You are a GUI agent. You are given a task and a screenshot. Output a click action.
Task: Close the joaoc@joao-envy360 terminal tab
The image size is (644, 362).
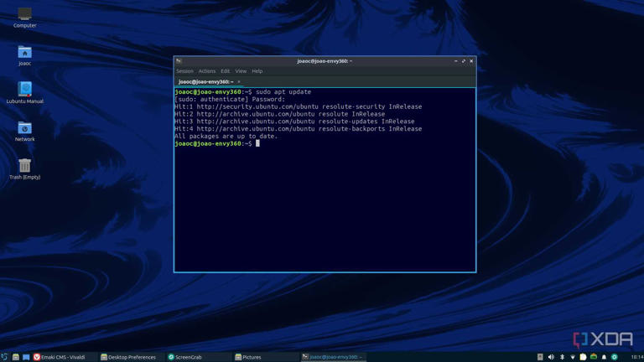click(239, 81)
